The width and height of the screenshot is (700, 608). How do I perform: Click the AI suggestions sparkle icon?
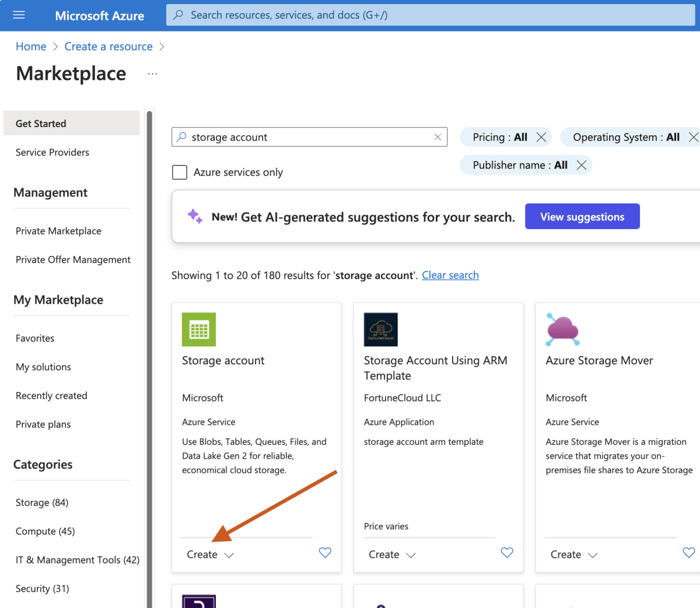[x=195, y=216]
